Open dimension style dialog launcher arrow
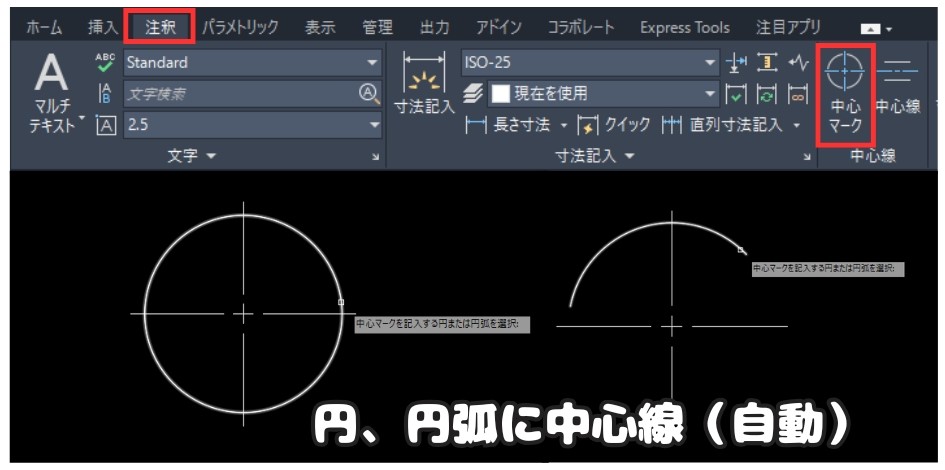This screenshot has height=470, width=945. [807, 157]
